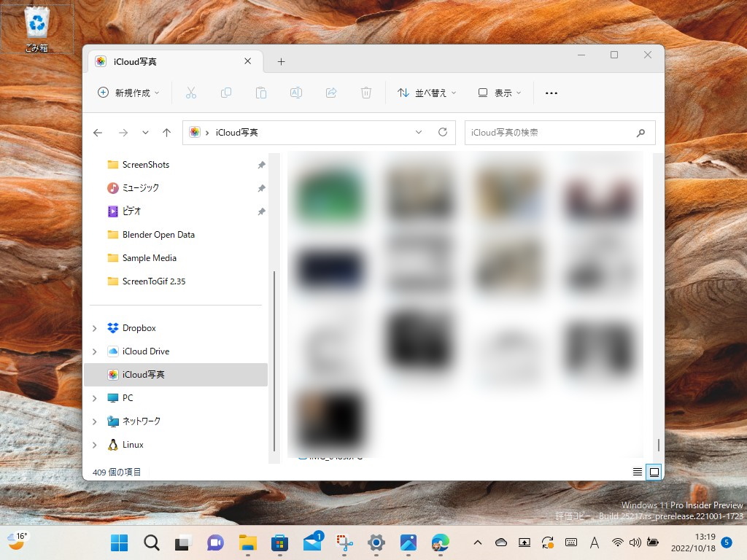Switch to large thumbnails view in status bar
This screenshot has width=747, height=560.
(x=654, y=472)
